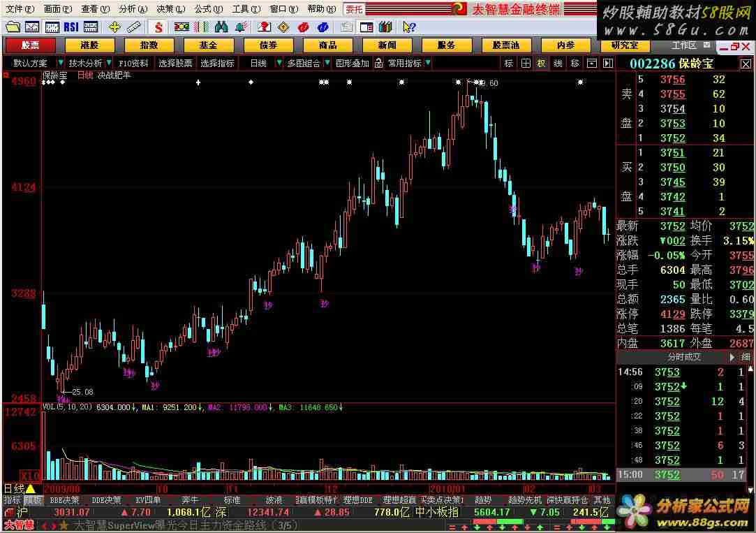Select the 趋势先机 indicator tab
Image resolution: width=756 pixels, height=533 pixels.
tap(525, 500)
